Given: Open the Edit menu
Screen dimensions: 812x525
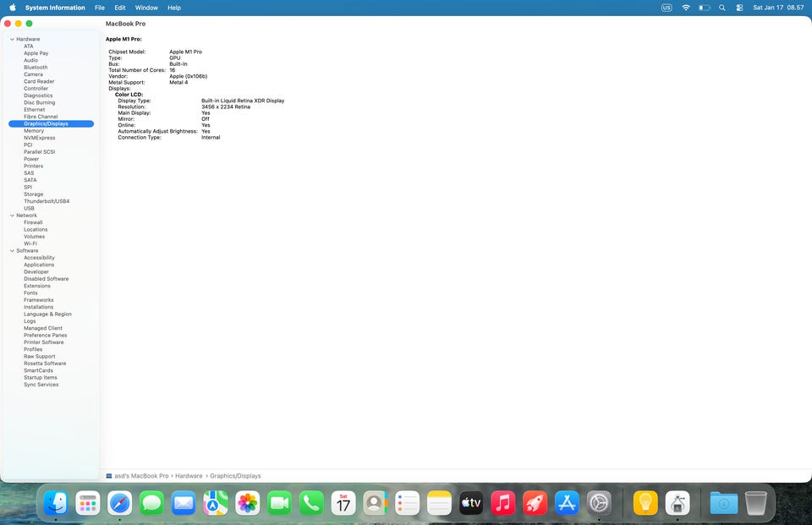Looking at the screenshot, I should [120, 8].
